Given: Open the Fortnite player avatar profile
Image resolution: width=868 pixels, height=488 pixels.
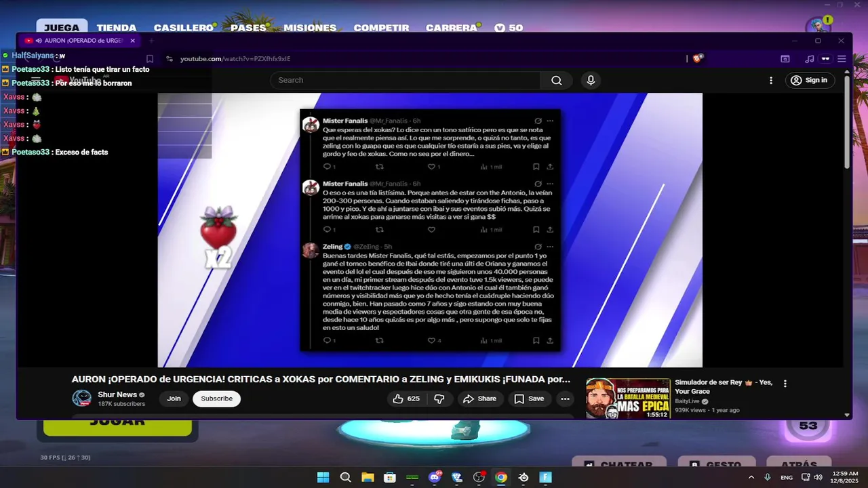Looking at the screenshot, I should pos(818,25).
